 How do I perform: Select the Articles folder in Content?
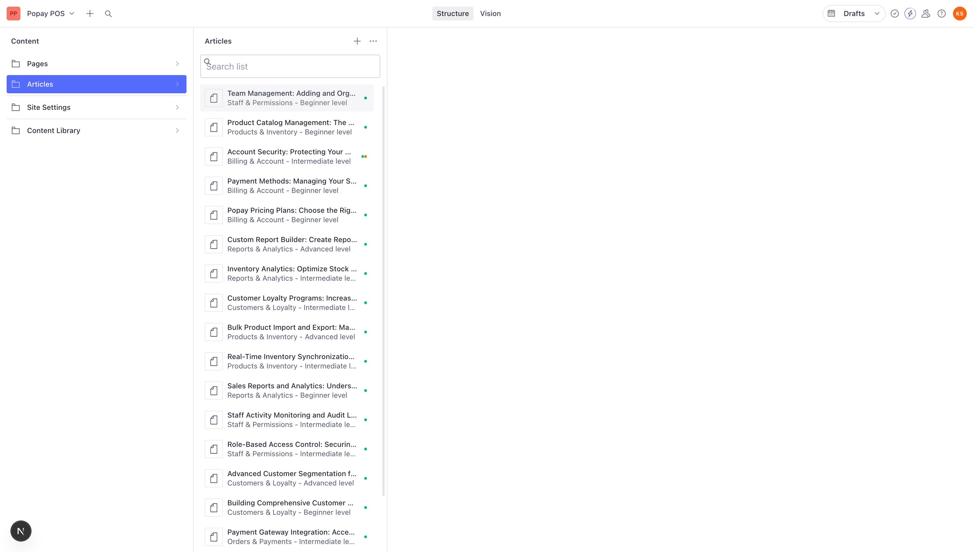(96, 84)
